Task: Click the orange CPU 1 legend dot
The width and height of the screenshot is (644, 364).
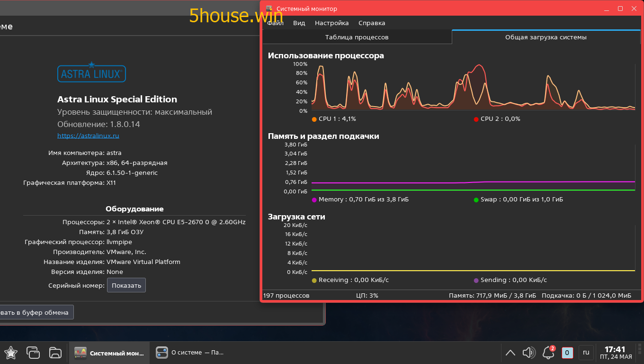Action: coord(314,119)
